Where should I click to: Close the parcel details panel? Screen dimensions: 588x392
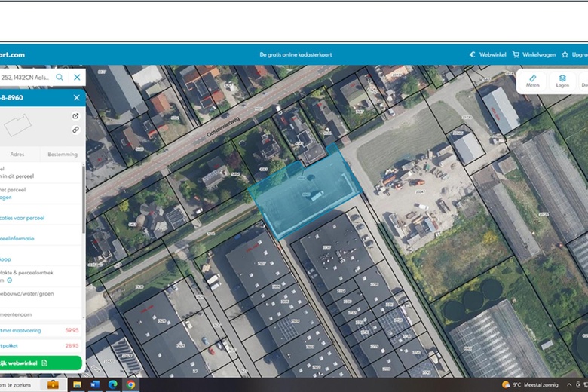point(76,97)
